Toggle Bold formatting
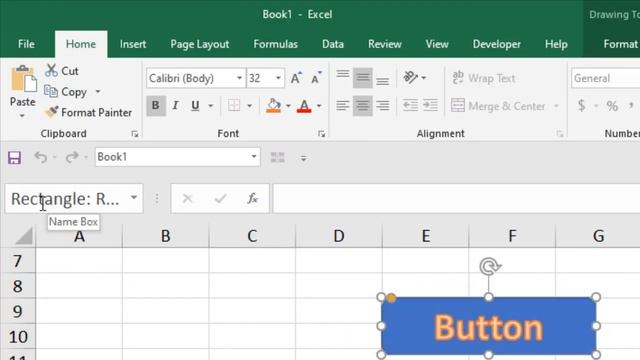 coord(156,106)
